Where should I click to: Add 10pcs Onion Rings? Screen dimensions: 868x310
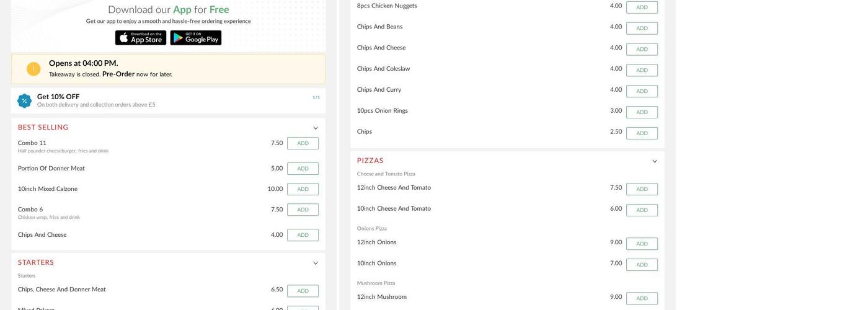tap(642, 112)
